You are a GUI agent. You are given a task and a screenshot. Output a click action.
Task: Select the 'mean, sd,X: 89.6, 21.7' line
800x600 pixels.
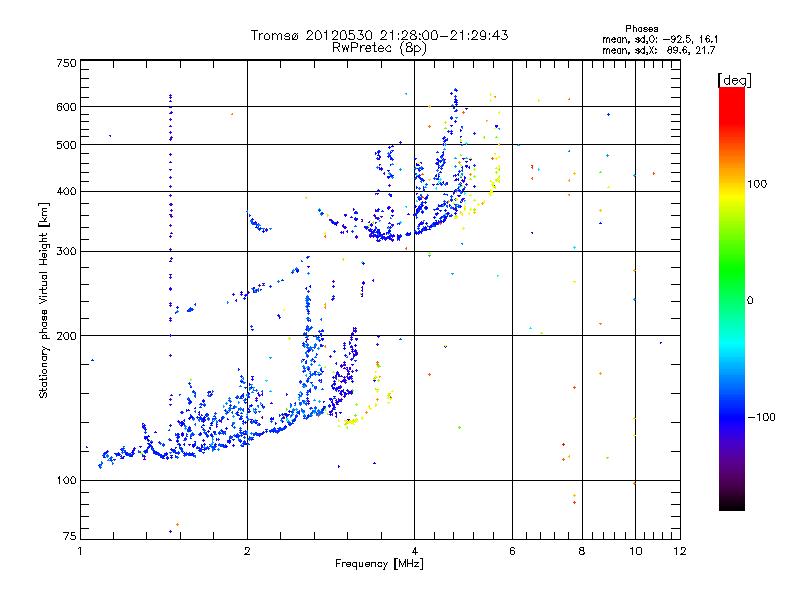[659, 50]
